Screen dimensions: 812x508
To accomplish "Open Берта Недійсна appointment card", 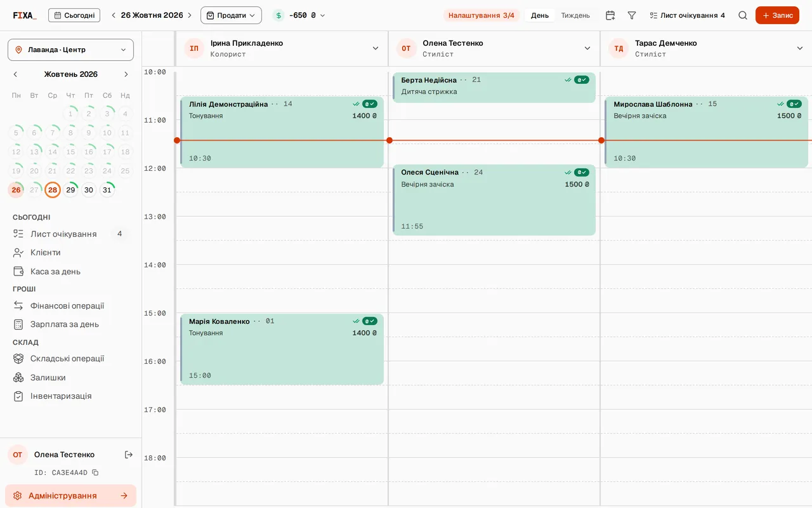I will tap(494, 88).
